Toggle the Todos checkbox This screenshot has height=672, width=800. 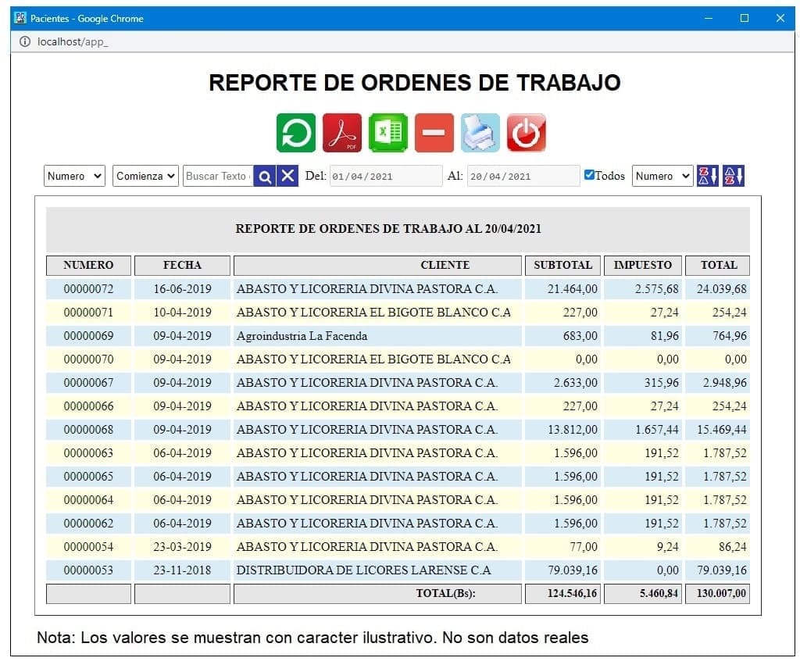coord(589,175)
